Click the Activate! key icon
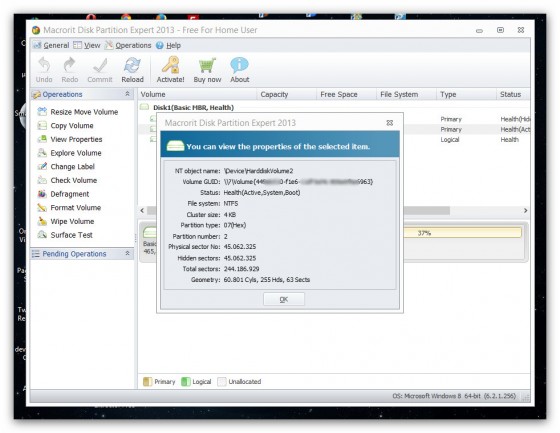The width and height of the screenshot is (560, 433). [170, 65]
